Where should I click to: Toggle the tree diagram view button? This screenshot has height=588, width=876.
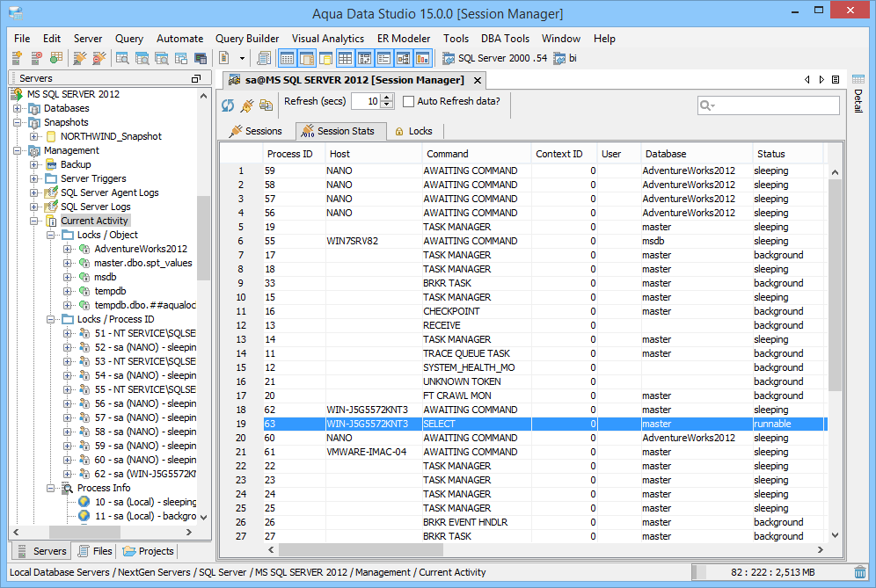point(404,58)
